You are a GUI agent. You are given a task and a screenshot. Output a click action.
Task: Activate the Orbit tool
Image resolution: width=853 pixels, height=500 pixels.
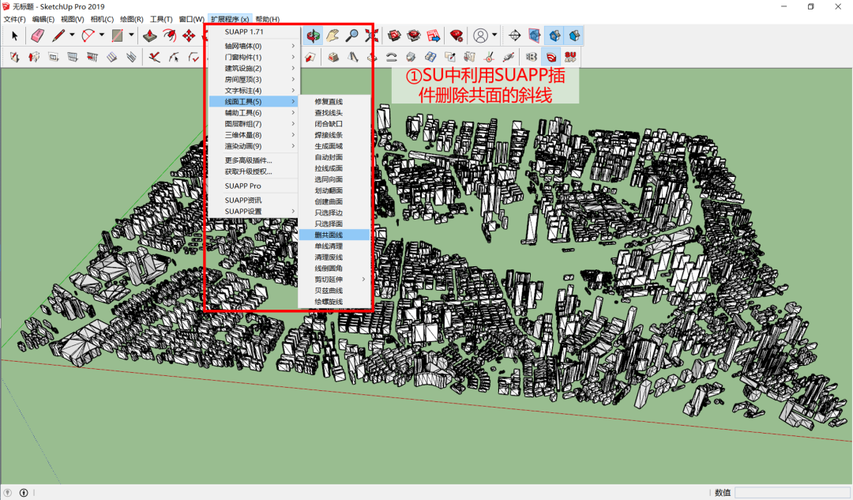coord(313,36)
